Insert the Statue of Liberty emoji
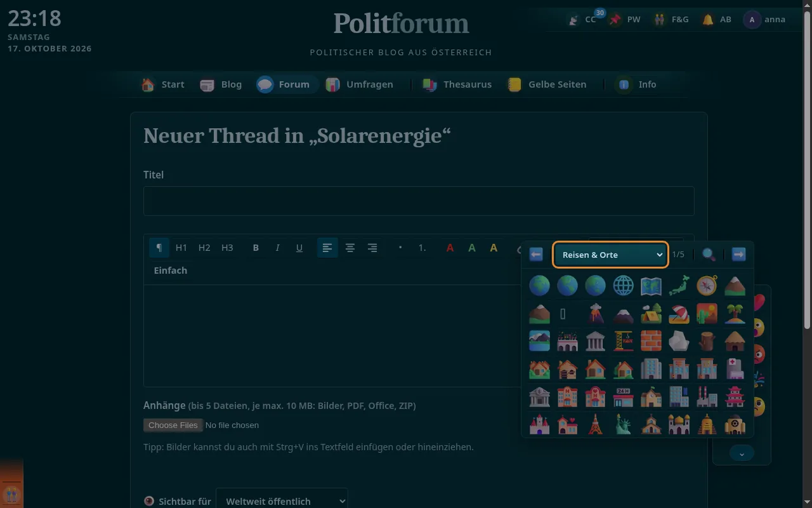812x508 pixels. coord(623,424)
